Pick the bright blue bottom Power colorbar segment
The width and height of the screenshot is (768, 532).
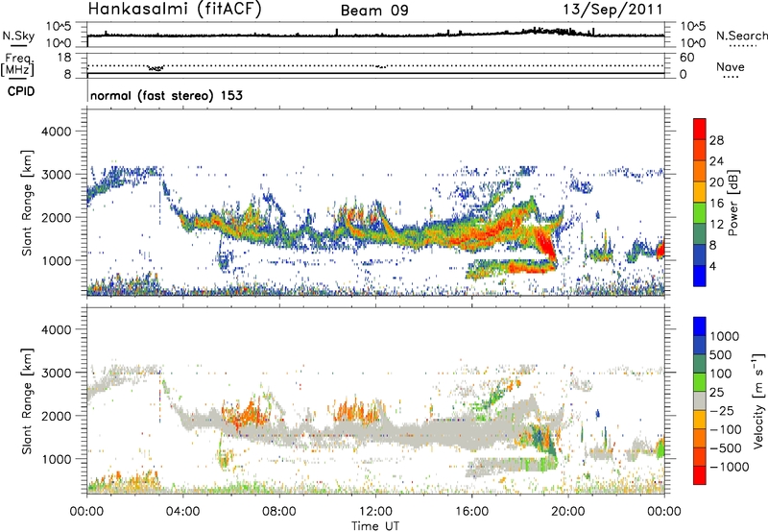700,277
